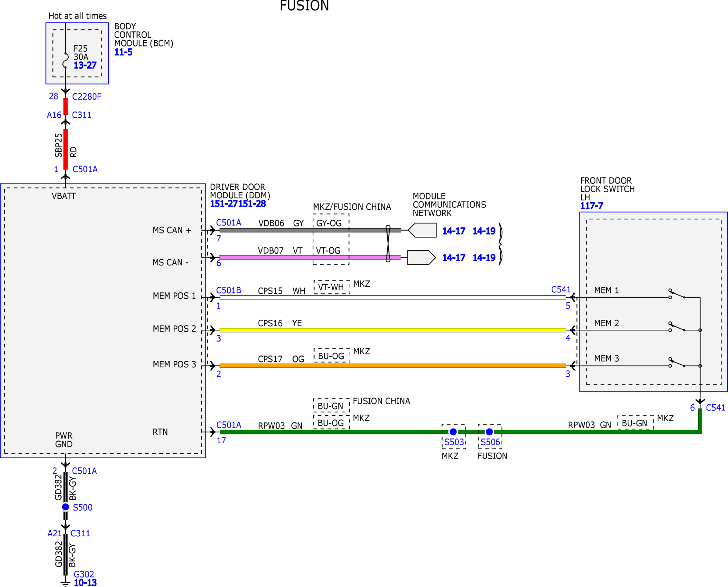Click the SBP25 circuit label
728x587 pixels.
58,145
